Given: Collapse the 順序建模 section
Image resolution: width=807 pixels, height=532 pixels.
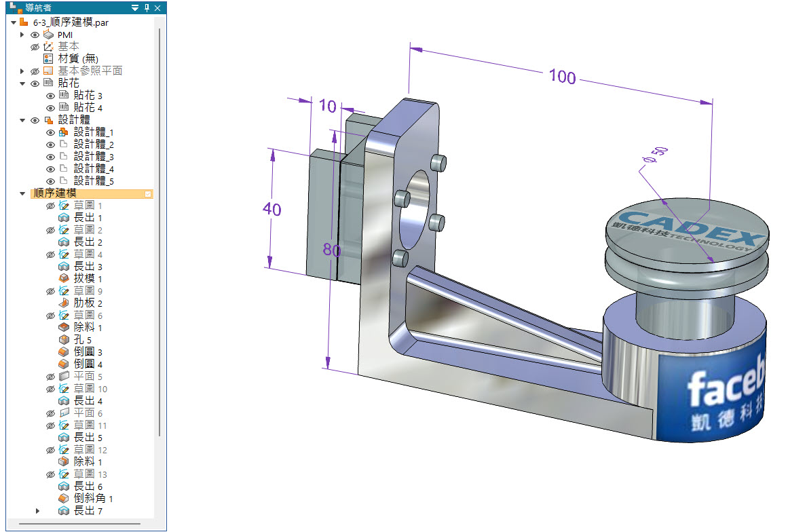Looking at the screenshot, I should [x=22, y=194].
